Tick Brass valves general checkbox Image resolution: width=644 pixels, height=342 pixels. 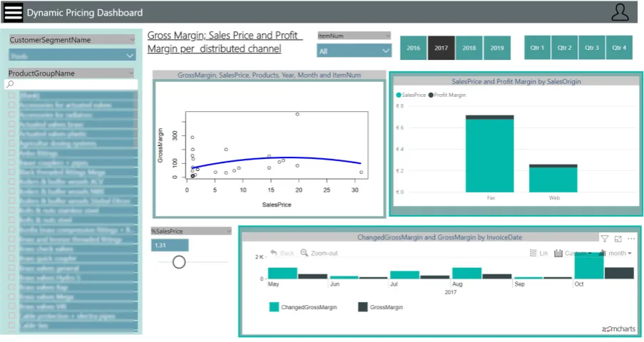11,268
